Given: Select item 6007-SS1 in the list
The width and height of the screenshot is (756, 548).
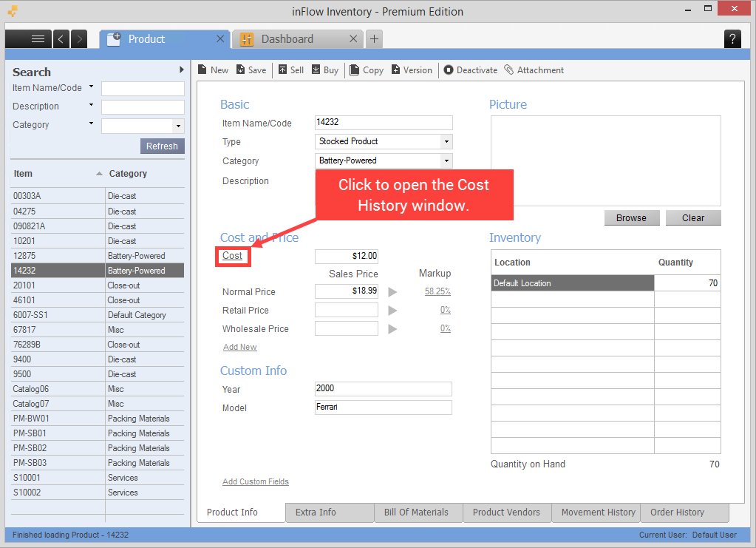Looking at the screenshot, I should click(98, 315).
